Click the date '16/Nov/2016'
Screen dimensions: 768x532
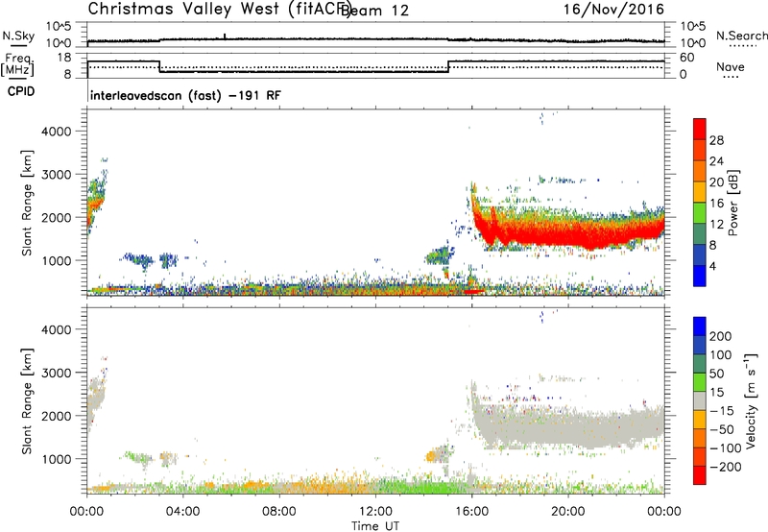(x=613, y=9)
